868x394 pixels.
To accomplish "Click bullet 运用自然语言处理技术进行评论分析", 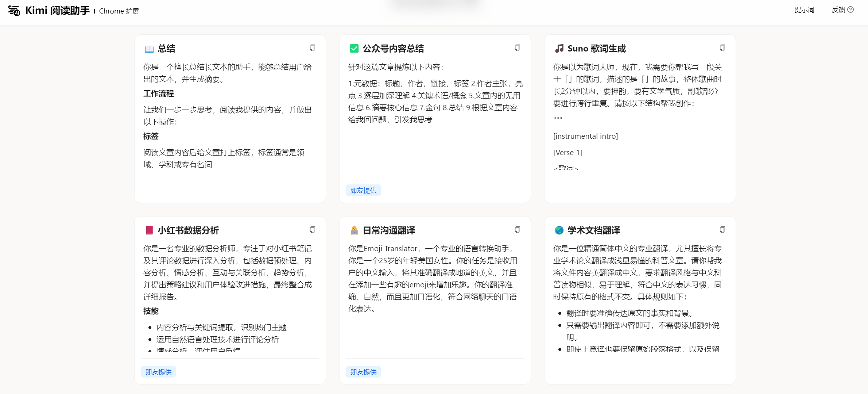I will [218, 340].
